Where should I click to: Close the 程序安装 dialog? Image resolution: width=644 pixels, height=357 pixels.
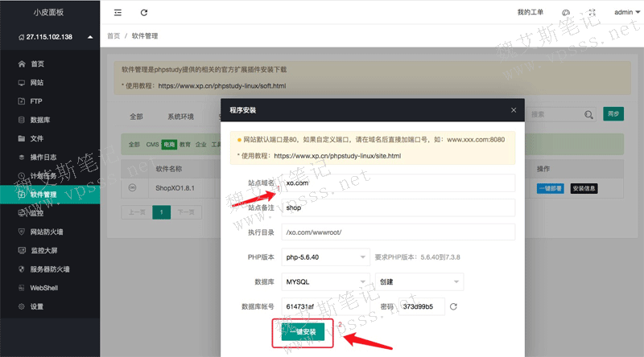(x=514, y=109)
